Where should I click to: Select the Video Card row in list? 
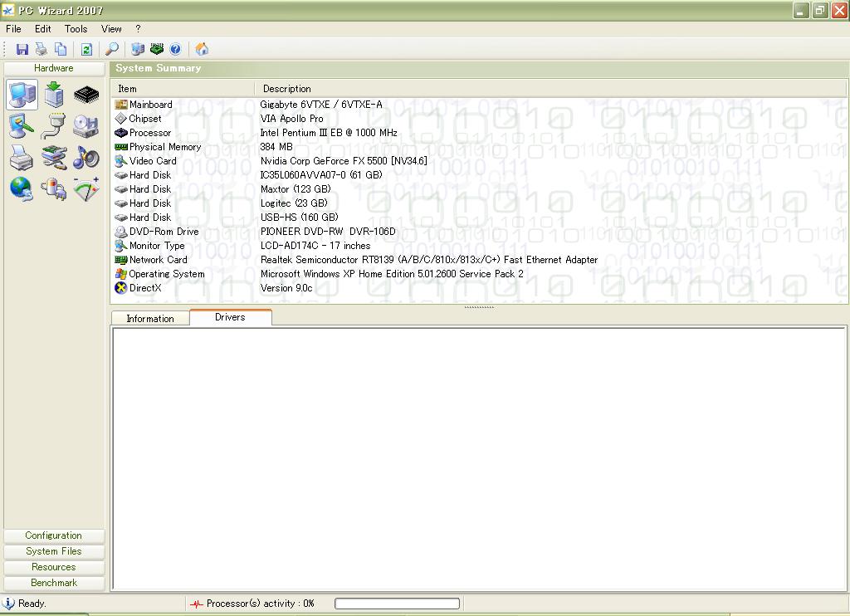(x=153, y=161)
